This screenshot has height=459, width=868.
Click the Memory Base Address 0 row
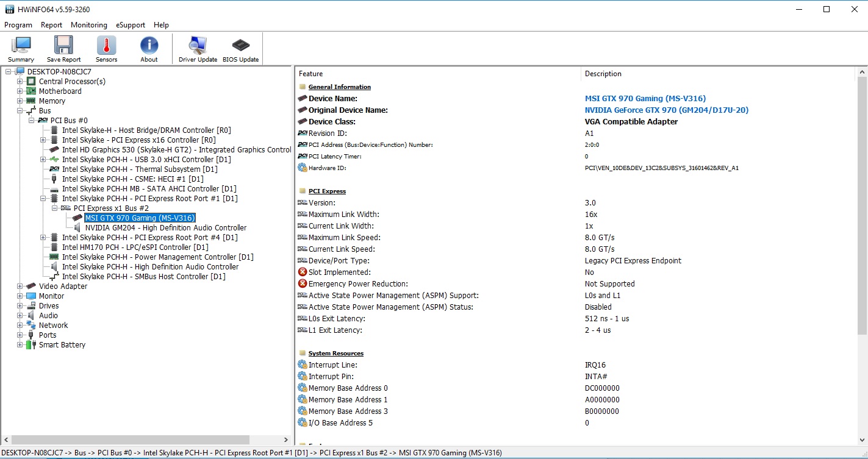point(576,388)
